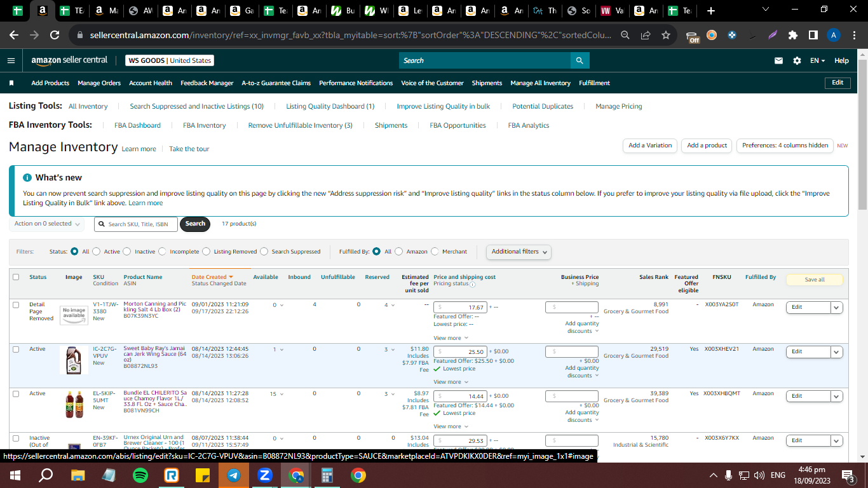Image resolution: width=868 pixels, height=488 pixels.
Task: Open the Action on 0 selected dropdown
Action: click(x=48, y=224)
